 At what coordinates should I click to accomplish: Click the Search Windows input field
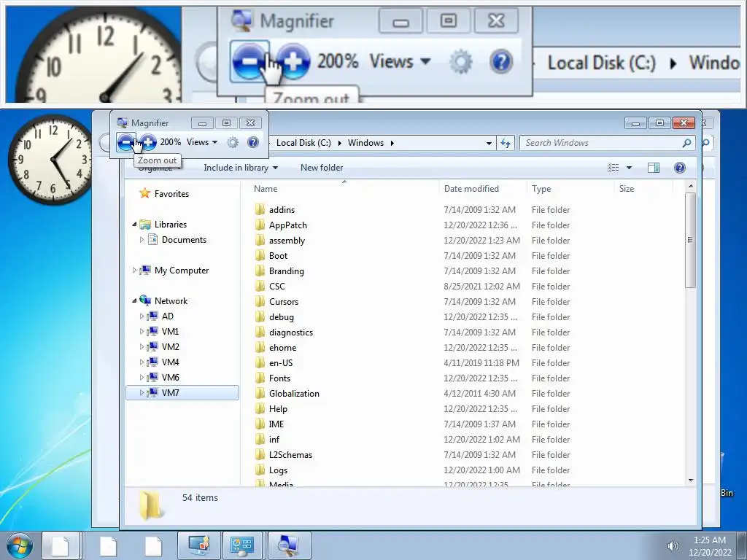click(x=602, y=143)
